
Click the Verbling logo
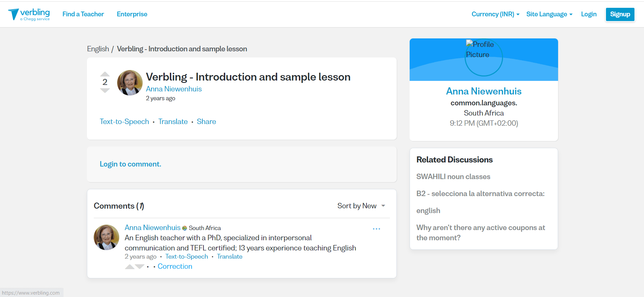(29, 14)
